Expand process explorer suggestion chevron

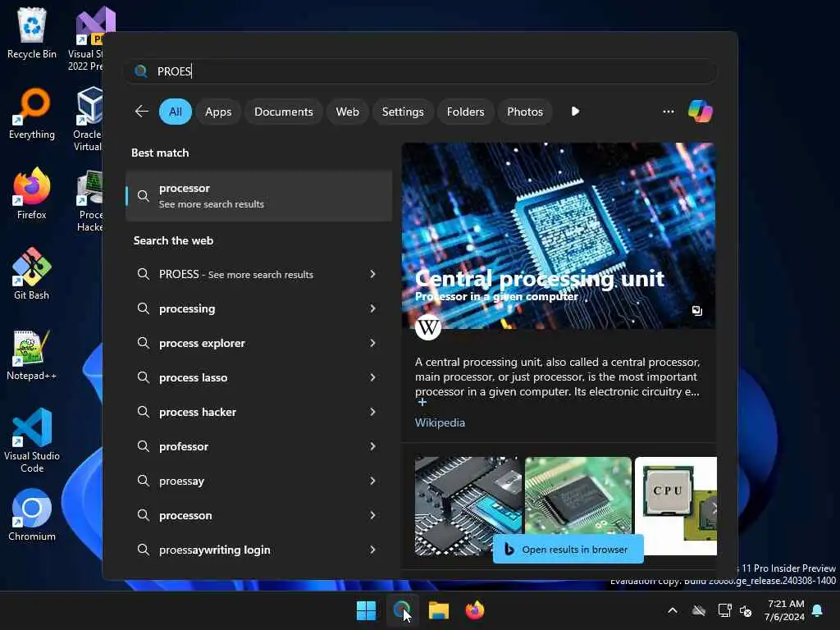[x=373, y=343]
